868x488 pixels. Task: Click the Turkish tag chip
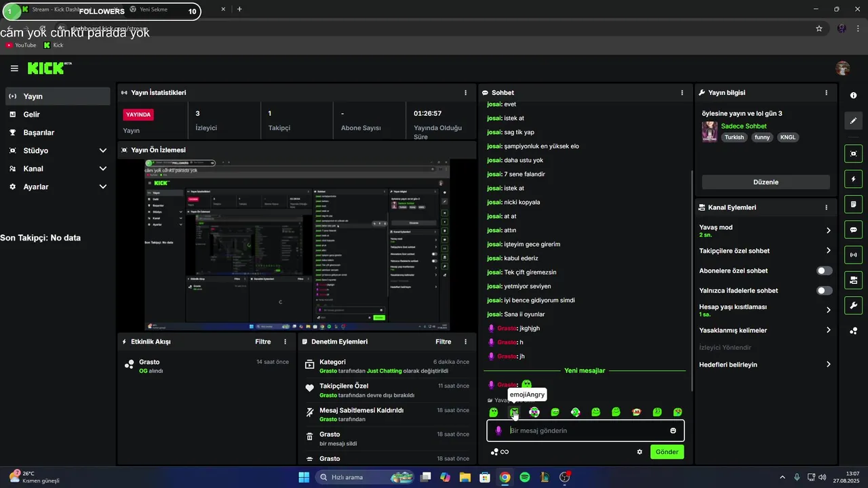tap(734, 137)
